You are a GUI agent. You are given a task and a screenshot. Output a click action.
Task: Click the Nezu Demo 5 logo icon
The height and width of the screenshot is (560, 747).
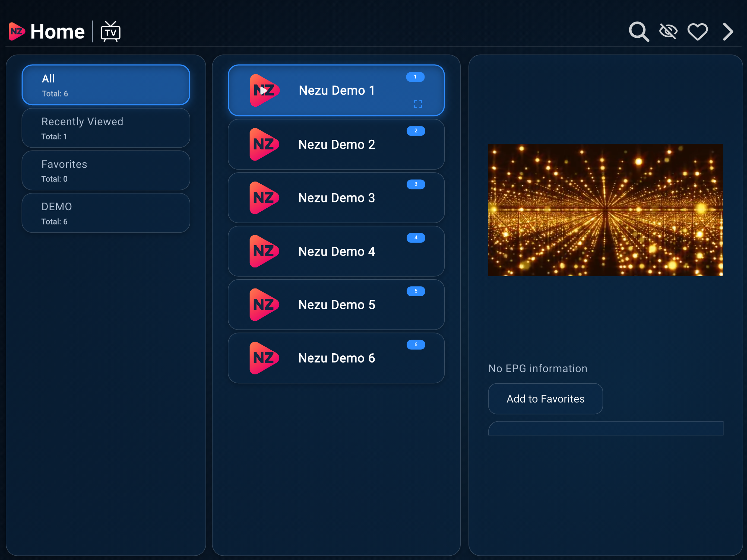(264, 305)
